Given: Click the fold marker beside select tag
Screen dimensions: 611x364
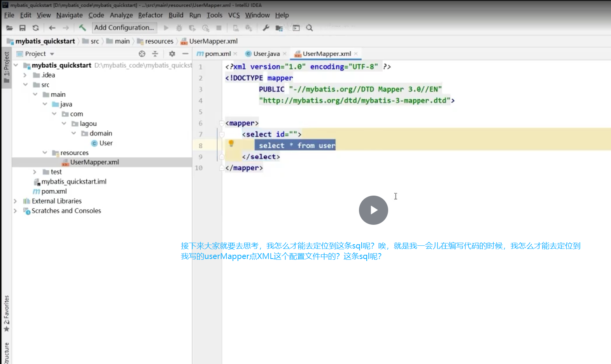Looking at the screenshot, I should coord(222,135).
